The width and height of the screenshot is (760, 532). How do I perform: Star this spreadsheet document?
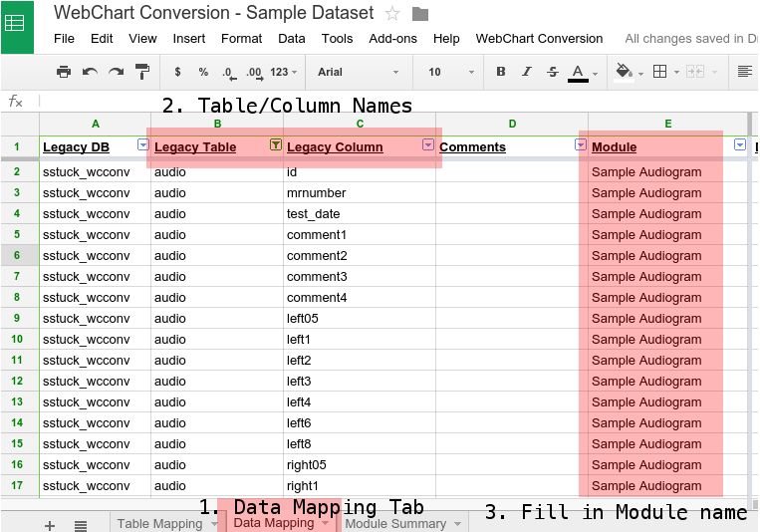point(392,14)
